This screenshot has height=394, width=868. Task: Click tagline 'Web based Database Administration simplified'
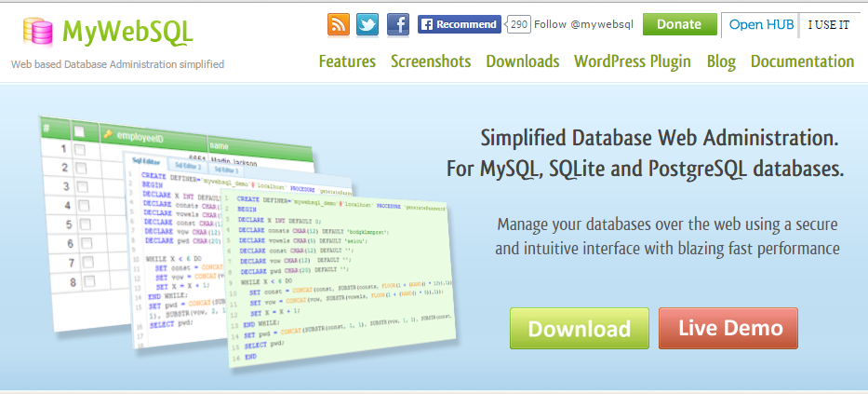click(x=117, y=64)
